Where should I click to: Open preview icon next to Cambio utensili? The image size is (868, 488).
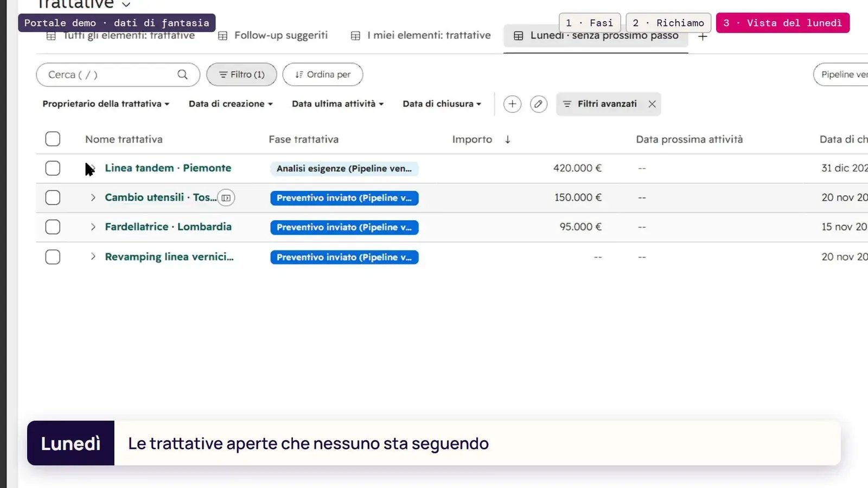[x=226, y=198]
